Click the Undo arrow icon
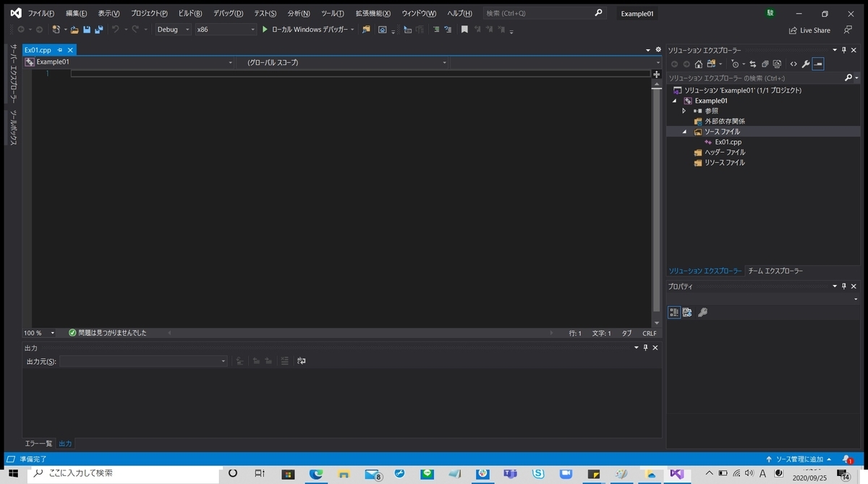This screenshot has height=484, width=868. click(115, 30)
